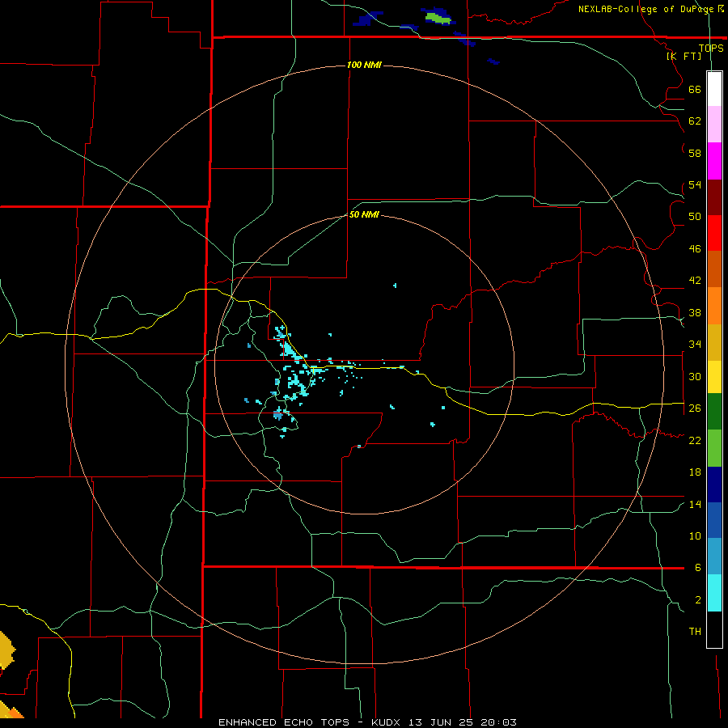Pick the dark maroon legend swatch
728x728 pixels.
pos(714,197)
